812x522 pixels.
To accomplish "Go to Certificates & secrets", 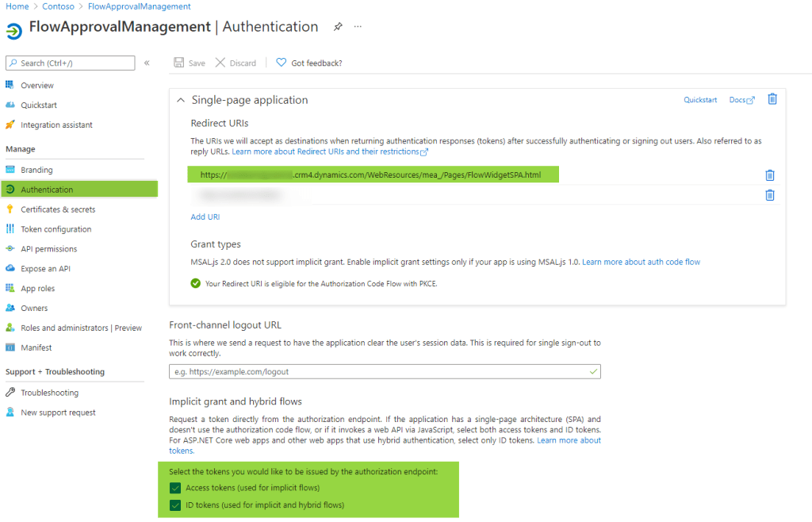I will (x=57, y=209).
